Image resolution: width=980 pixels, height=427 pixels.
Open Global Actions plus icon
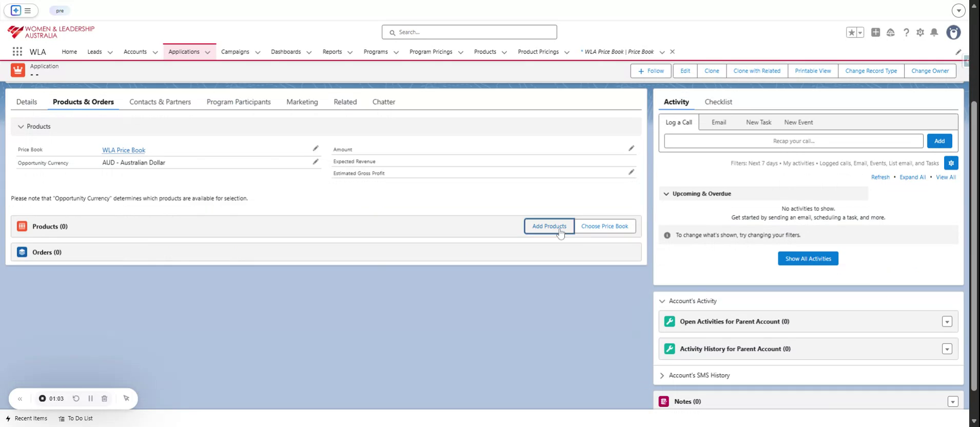click(876, 32)
